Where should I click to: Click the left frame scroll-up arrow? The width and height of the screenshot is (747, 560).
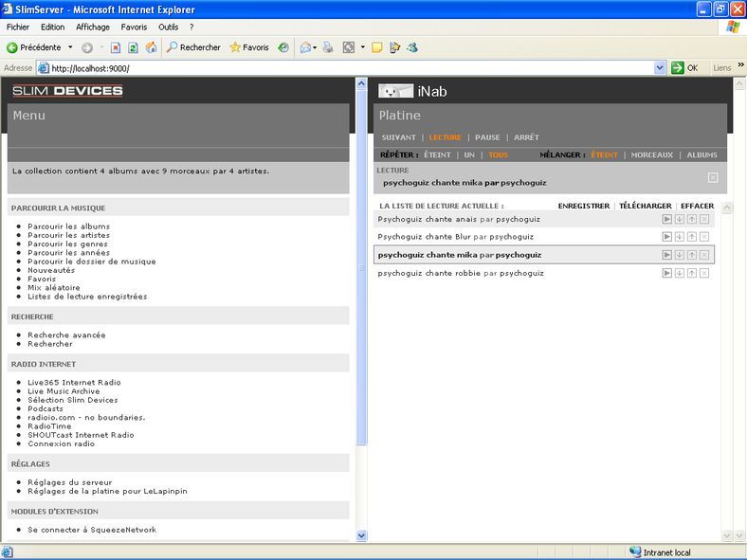[361, 83]
